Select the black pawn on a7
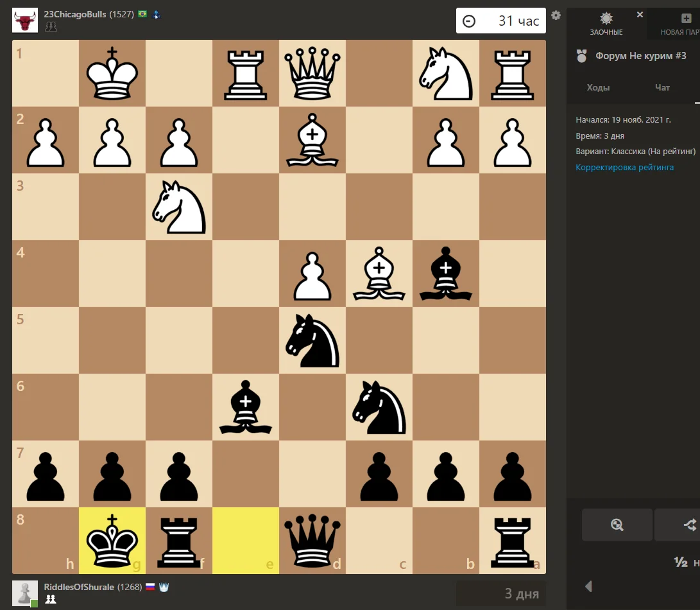 tap(513, 474)
